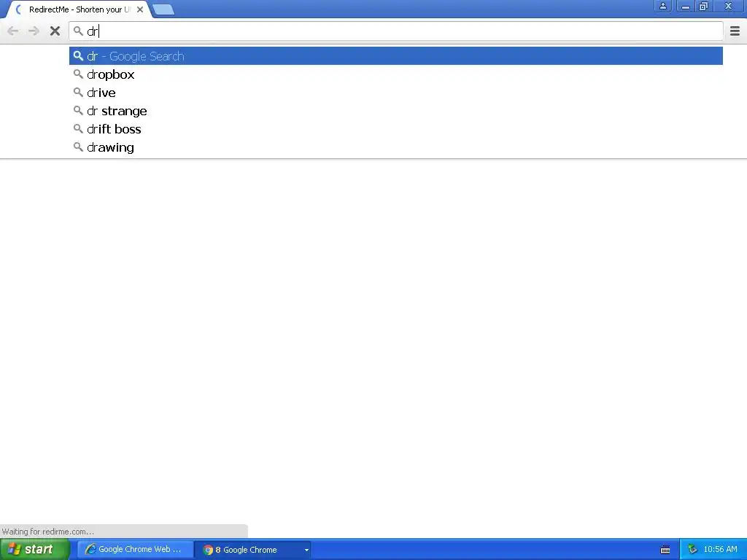The width and height of the screenshot is (747, 560).
Task: Go forward using the forward arrow
Action: click(34, 31)
